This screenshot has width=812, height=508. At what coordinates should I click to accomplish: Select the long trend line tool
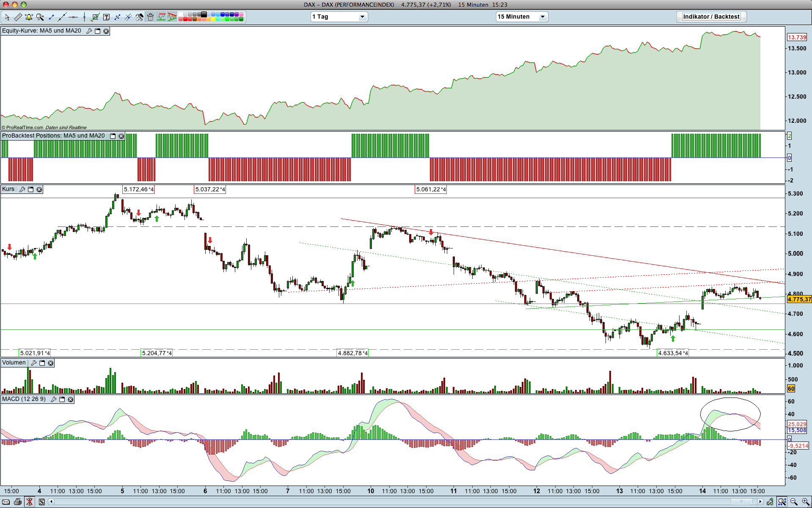tap(62, 17)
